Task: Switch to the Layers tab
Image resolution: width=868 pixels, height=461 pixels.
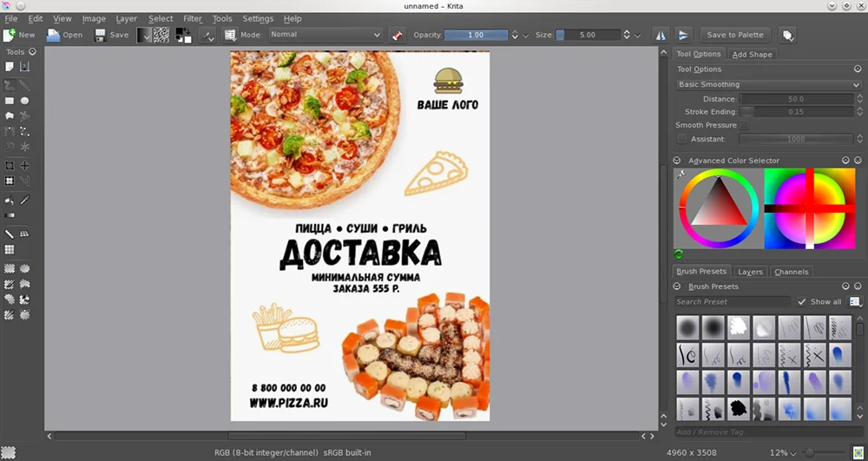Action: click(749, 272)
